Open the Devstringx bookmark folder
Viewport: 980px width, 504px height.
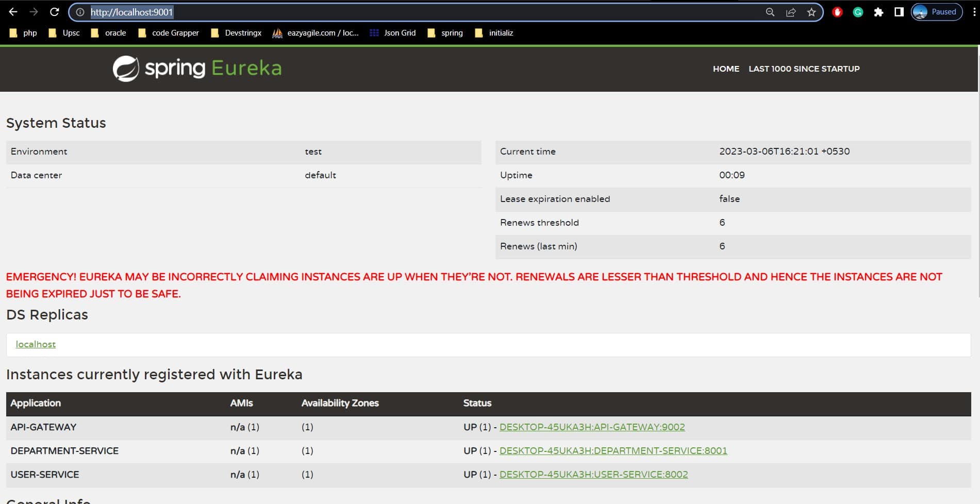(x=236, y=33)
